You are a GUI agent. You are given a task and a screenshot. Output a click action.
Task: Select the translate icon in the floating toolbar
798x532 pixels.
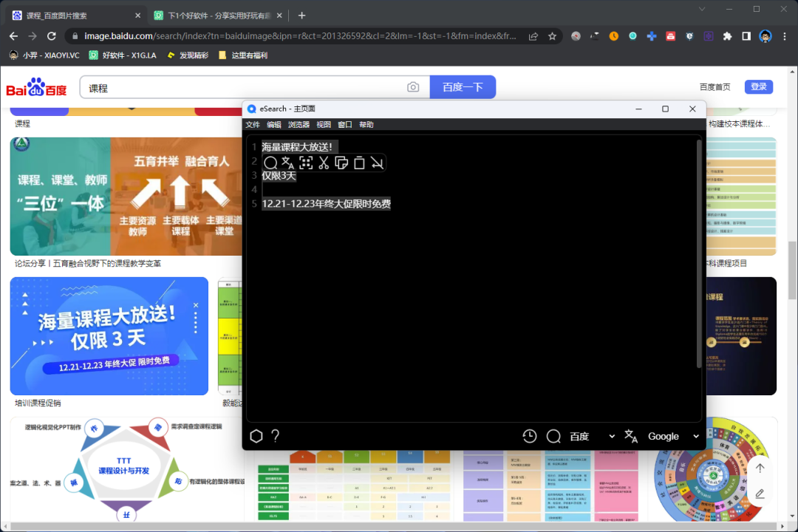pos(288,163)
